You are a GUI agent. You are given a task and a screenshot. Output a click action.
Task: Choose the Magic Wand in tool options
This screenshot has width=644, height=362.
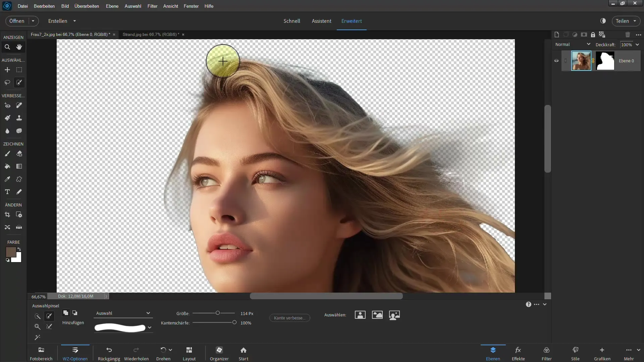pos(37,326)
